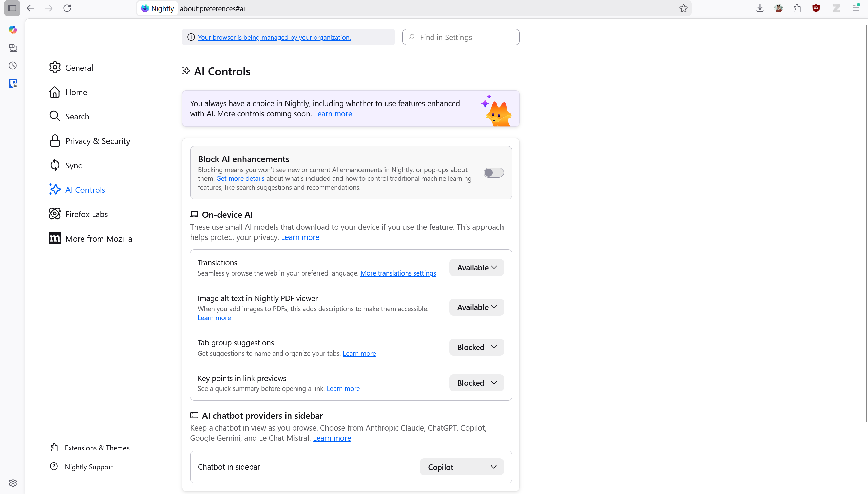
Task: Click the browser managed by organization link
Action: pyautogui.click(x=274, y=37)
